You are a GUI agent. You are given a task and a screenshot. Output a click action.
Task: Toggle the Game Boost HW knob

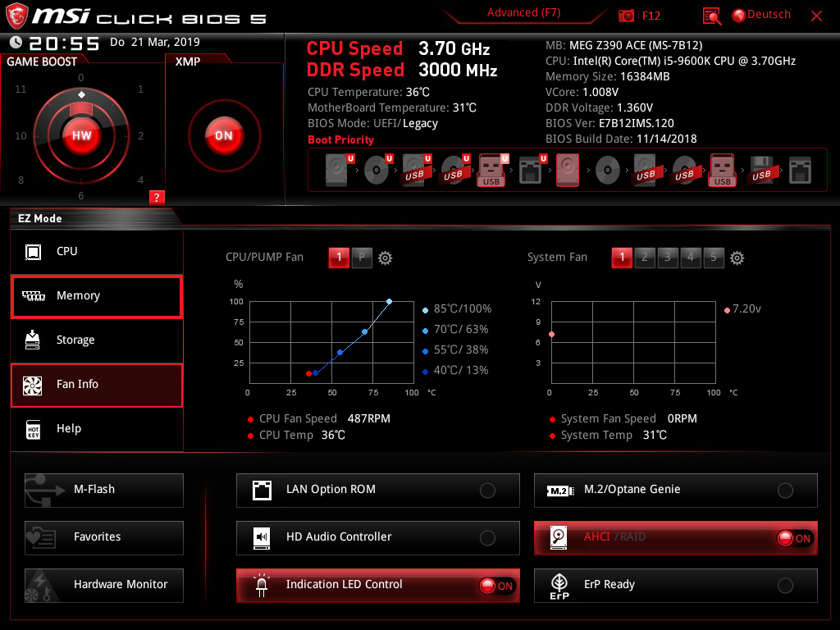[81, 135]
